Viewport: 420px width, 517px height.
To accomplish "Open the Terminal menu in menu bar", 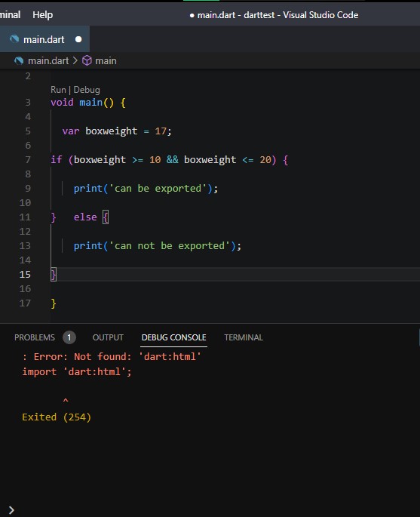I will (10, 15).
